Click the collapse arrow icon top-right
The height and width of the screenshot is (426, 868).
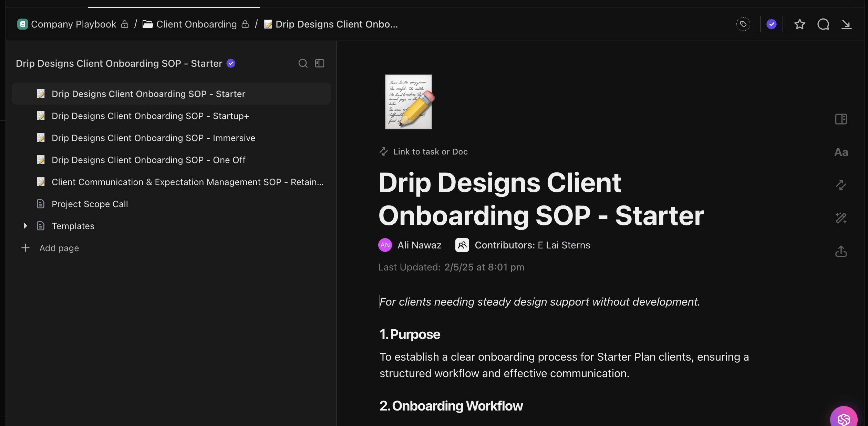[x=846, y=24]
